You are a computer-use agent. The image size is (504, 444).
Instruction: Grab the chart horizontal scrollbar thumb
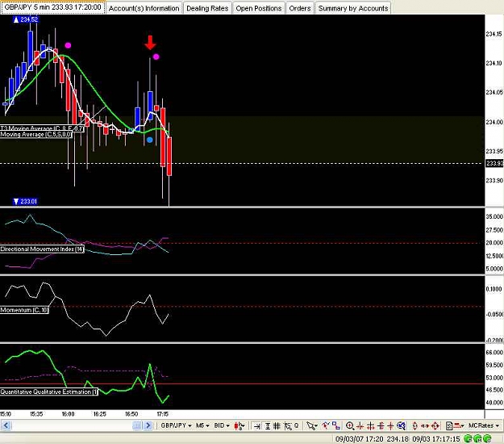[x=136, y=425]
